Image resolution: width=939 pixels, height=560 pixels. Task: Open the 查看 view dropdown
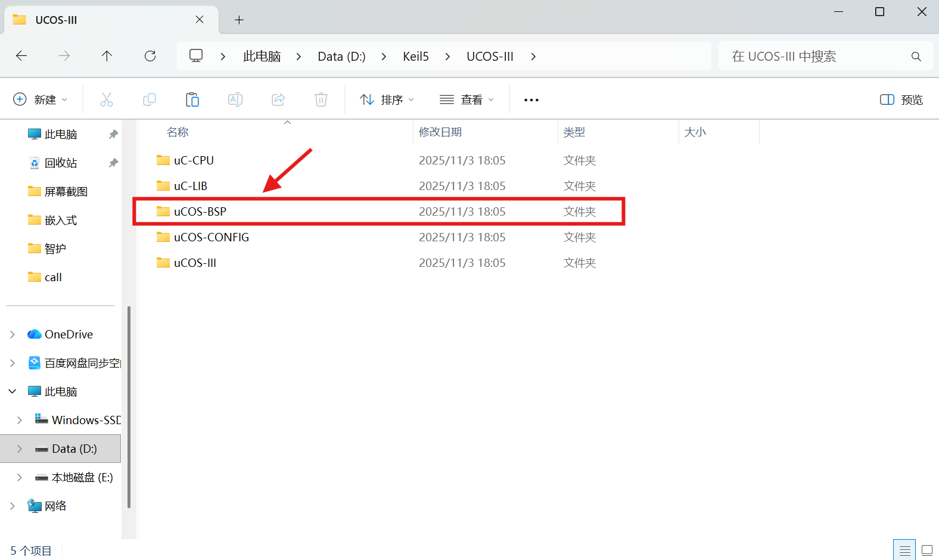tap(467, 99)
